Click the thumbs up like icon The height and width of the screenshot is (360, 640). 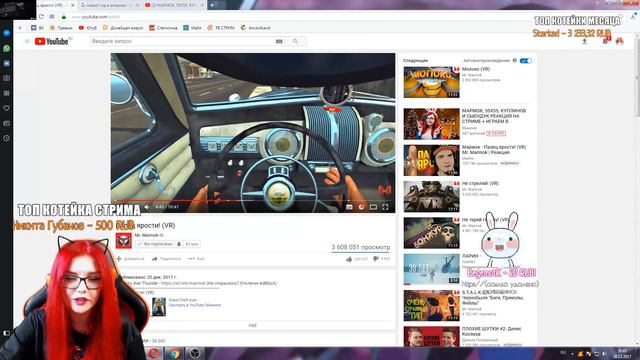click(349, 259)
